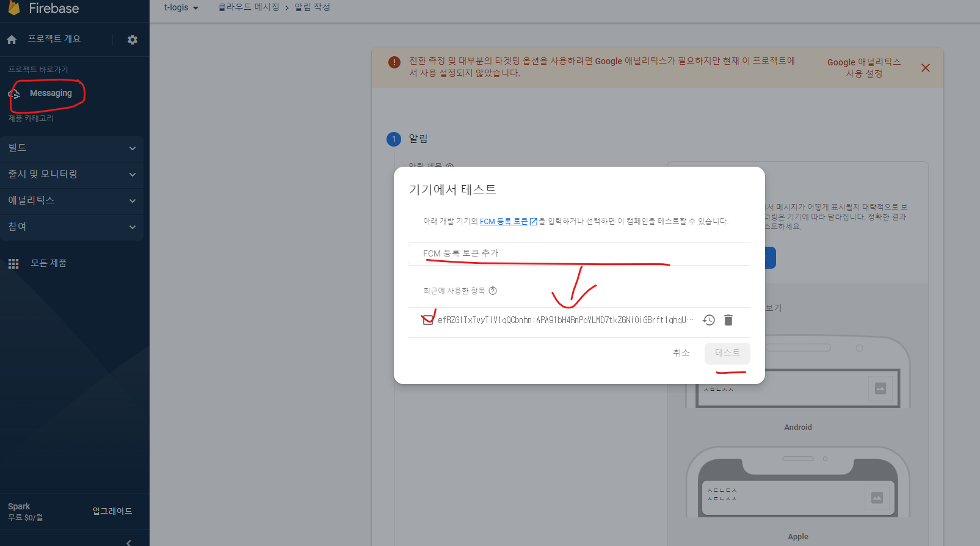Open 프로젝트 개요 in the sidebar
The width and height of the screenshot is (980, 546).
pyautogui.click(x=54, y=39)
